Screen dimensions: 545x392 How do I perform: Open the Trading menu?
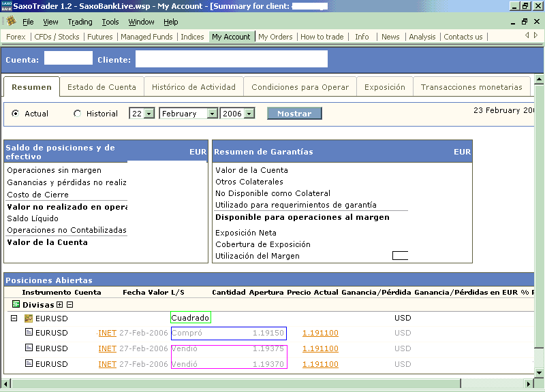tap(80, 22)
